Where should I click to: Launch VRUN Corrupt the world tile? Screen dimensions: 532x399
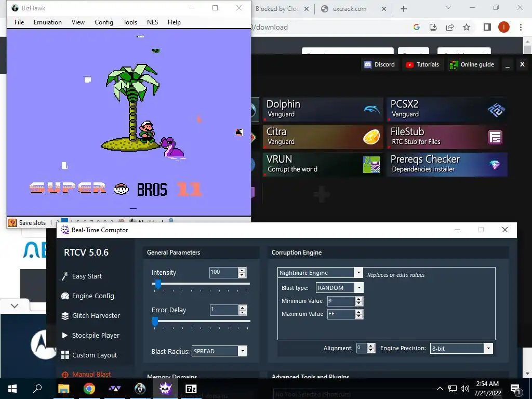323,164
